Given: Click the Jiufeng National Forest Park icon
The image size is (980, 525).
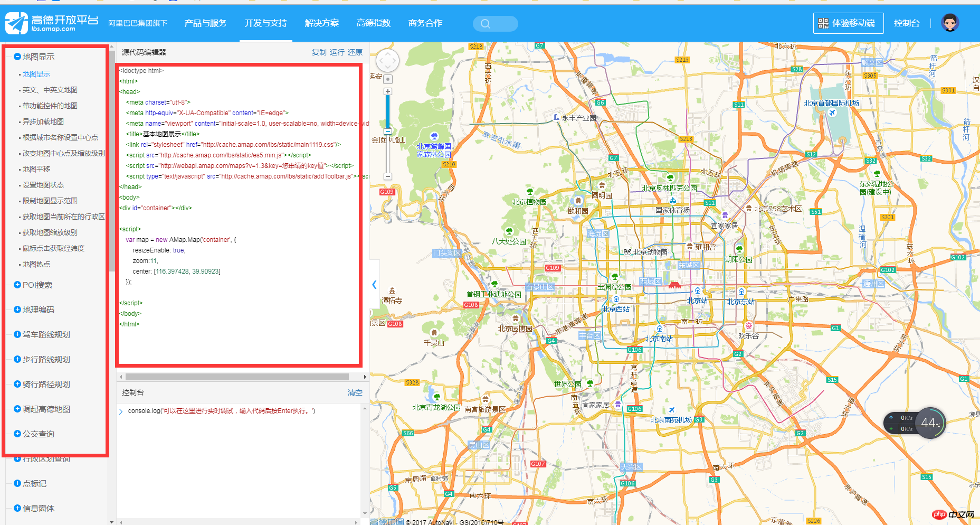Looking at the screenshot, I should pyautogui.click(x=434, y=136).
